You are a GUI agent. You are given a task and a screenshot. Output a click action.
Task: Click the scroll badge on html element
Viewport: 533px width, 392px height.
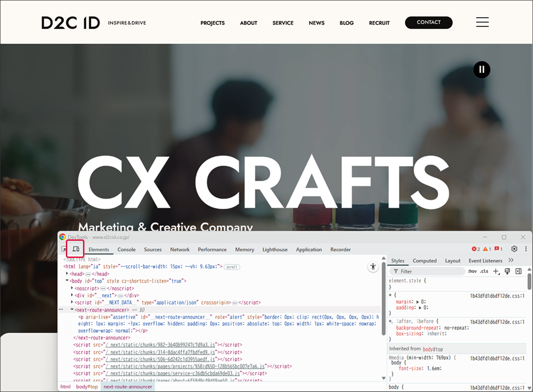coord(232,267)
